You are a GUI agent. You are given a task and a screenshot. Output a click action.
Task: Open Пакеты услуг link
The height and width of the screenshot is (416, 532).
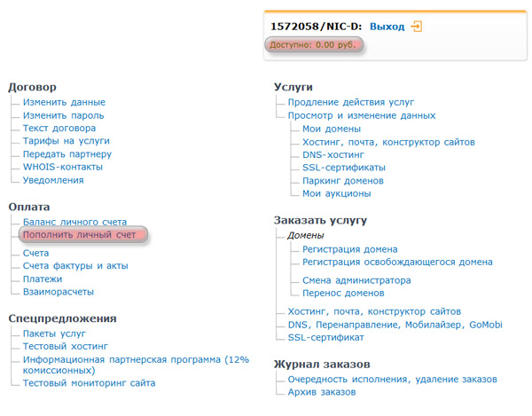[54, 334]
